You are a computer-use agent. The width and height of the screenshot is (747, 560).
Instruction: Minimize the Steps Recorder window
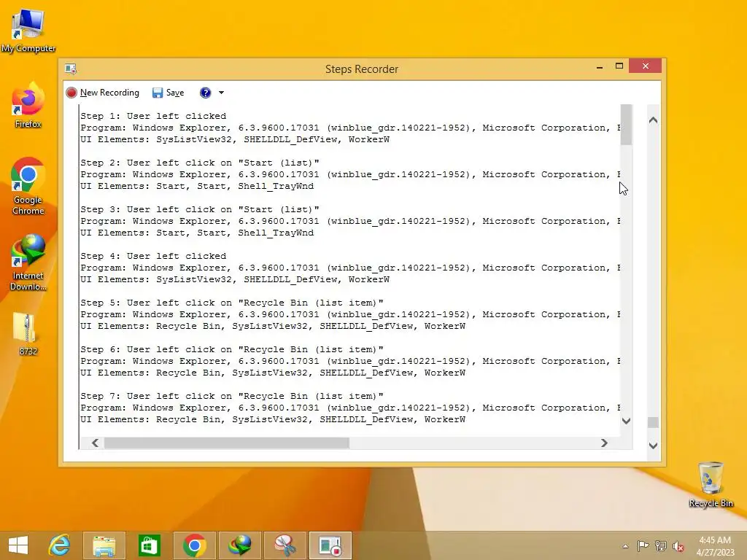point(600,66)
